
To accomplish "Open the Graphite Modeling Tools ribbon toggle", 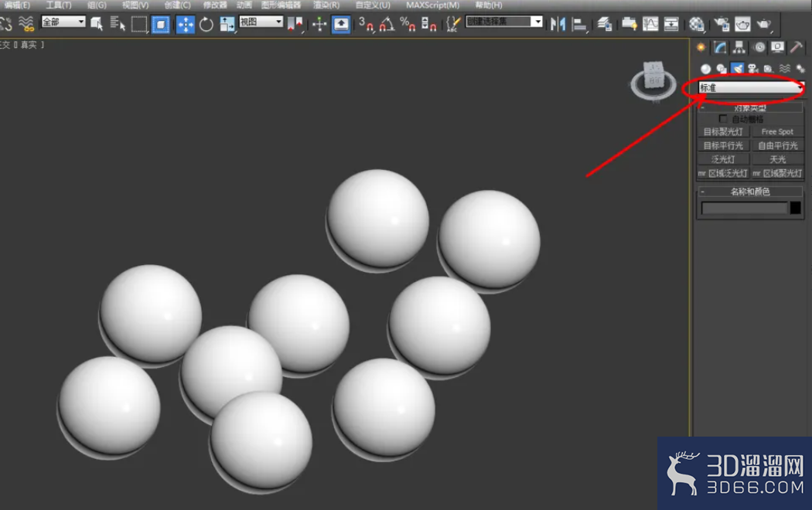I will (629, 24).
